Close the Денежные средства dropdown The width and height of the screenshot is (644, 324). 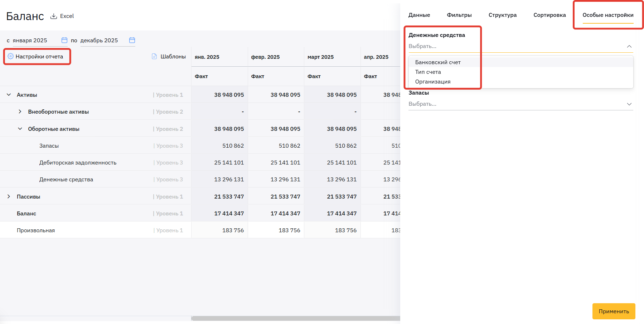pyautogui.click(x=629, y=46)
